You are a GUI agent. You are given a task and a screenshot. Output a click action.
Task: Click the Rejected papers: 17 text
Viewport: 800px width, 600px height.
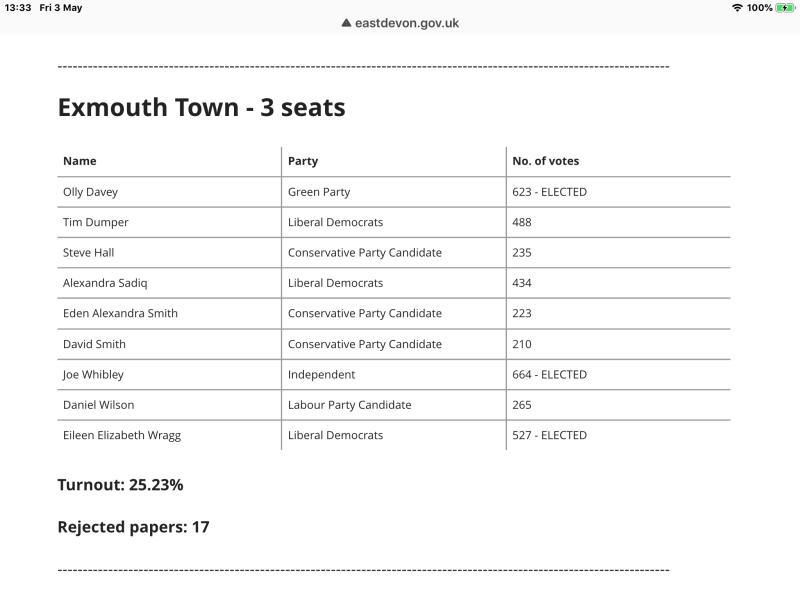point(133,527)
